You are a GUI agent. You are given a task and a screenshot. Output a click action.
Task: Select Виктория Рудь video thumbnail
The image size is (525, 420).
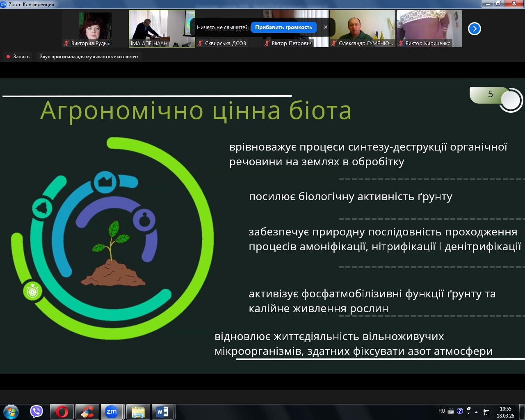click(95, 29)
